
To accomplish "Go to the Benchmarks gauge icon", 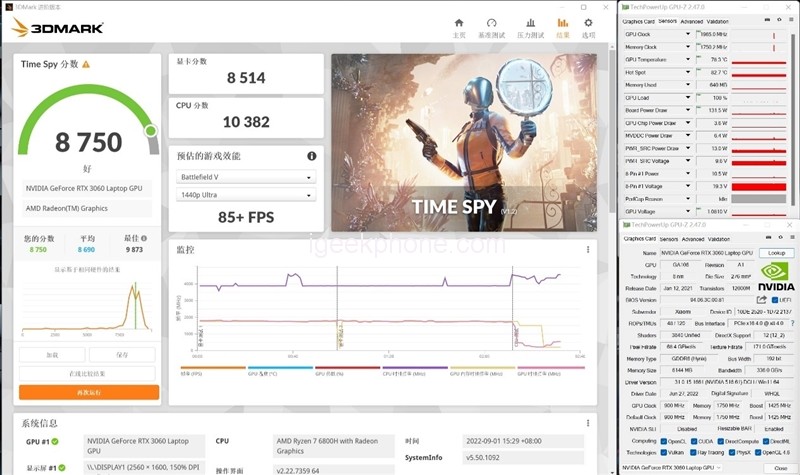I will [493, 24].
